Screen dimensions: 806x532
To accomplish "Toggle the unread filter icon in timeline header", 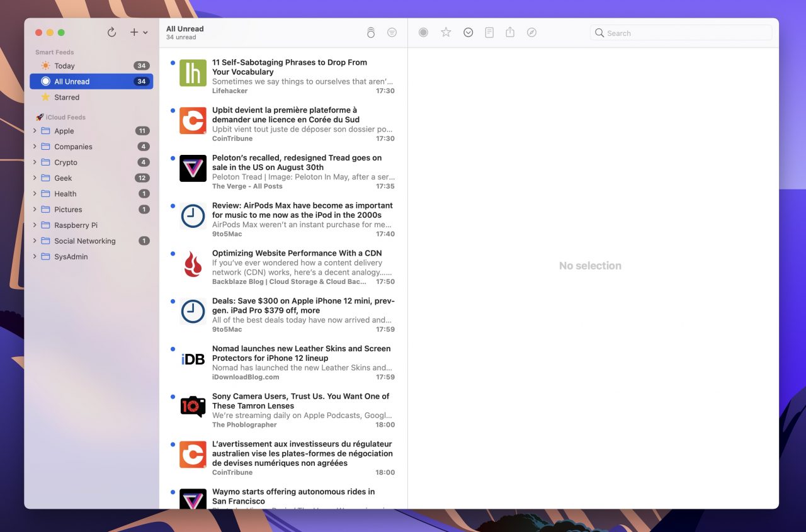I will point(392,32).
